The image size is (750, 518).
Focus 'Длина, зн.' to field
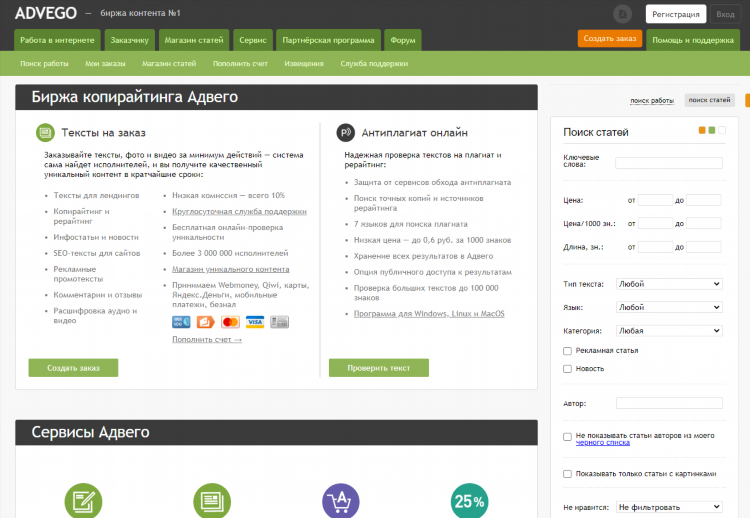pos(704,247)
